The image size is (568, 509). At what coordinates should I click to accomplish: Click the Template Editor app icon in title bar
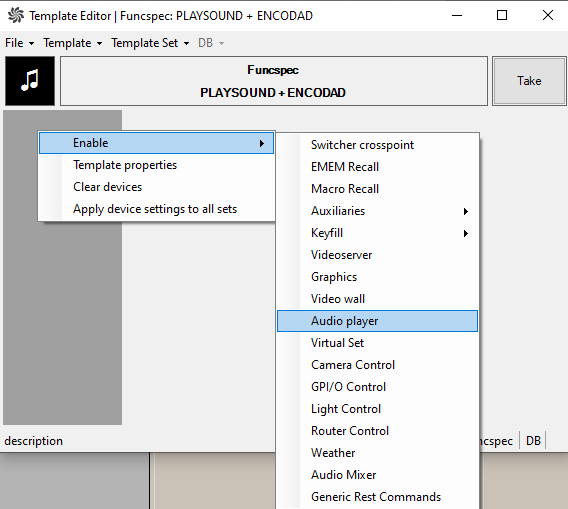pyautogui.click(x=16, y=15)
